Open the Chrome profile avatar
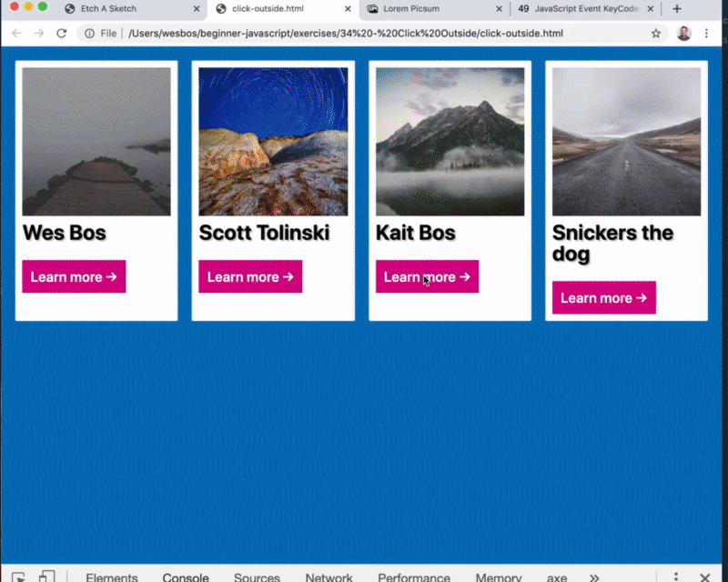Screen dimensions: 728x582 (683, 34)
